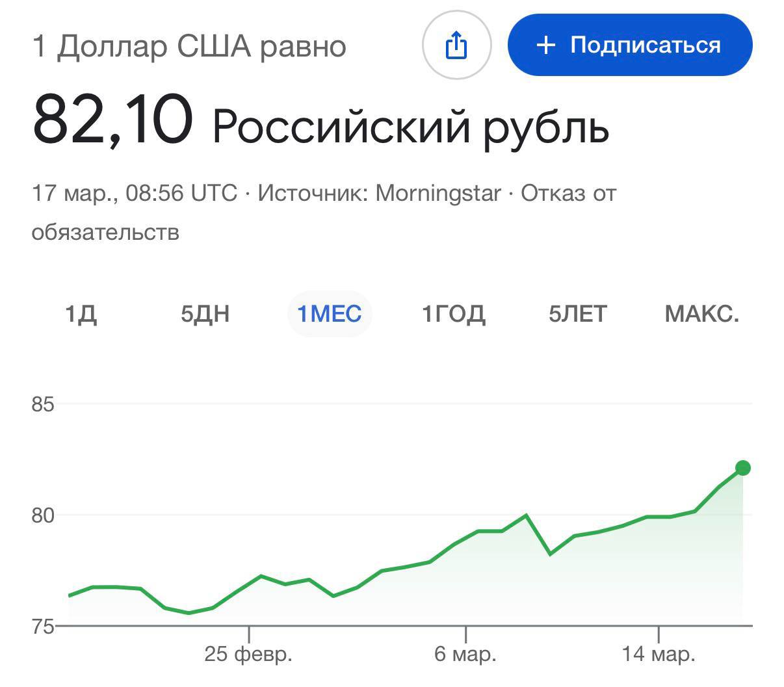Click the 75 y-axis label
The width and height of the screenshot is (784, 687).
[x=43, y=627]
